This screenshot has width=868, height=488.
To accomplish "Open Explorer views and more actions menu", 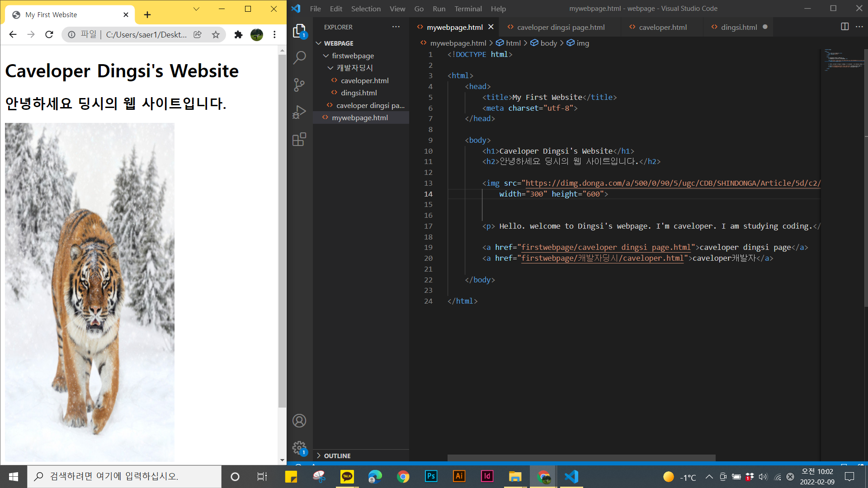I will (x=396, y=27).
